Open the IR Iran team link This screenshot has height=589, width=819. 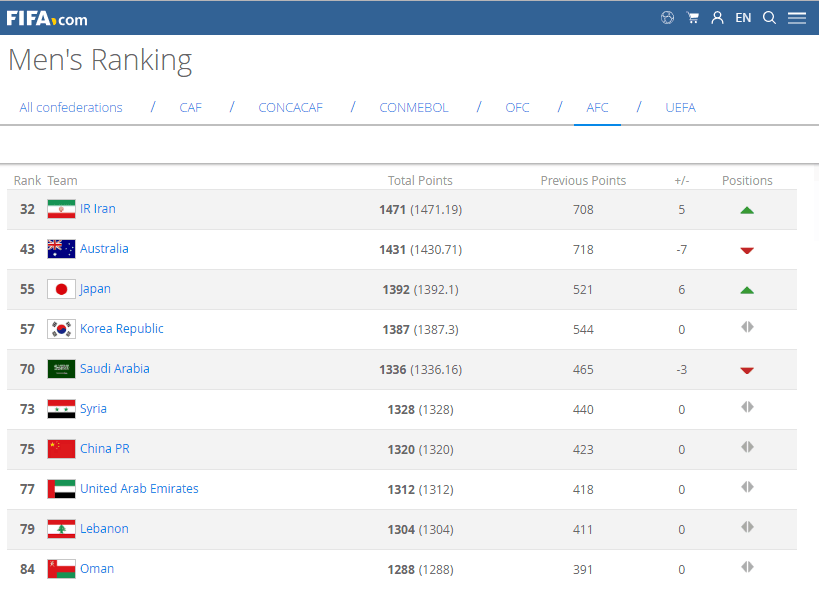click(98, 209)
